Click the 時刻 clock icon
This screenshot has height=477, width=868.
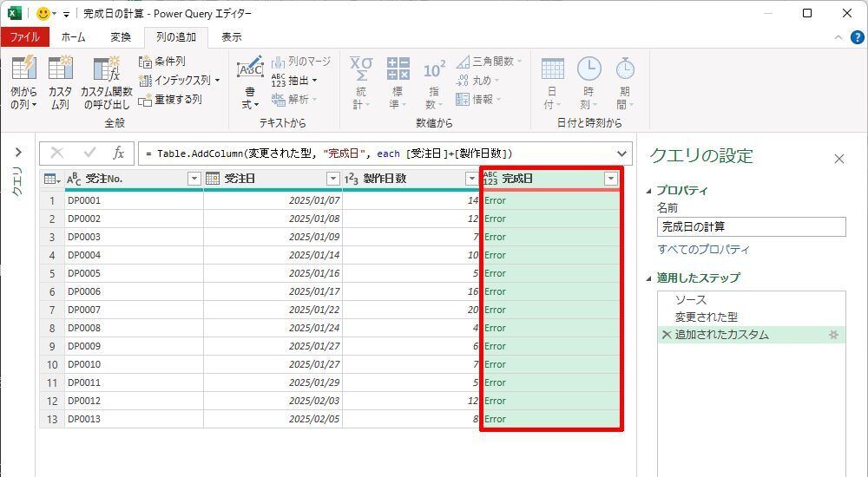click(589, 69)
